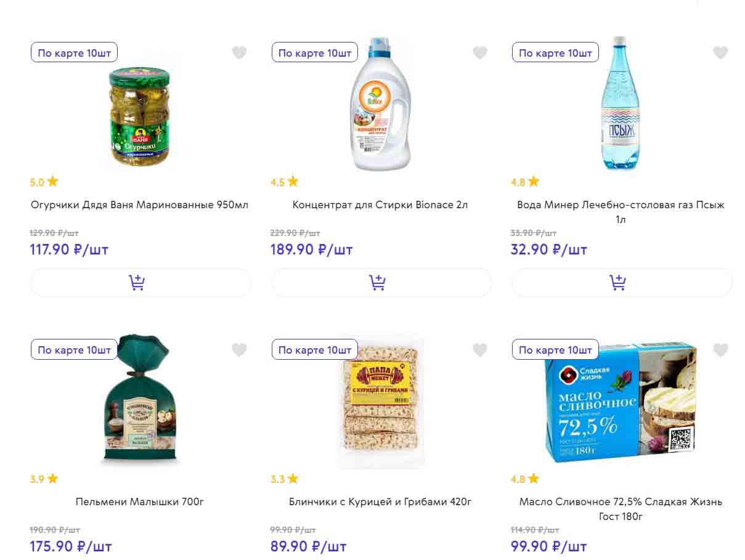Open the Псыж water bottle image

[x=621, y=103]
